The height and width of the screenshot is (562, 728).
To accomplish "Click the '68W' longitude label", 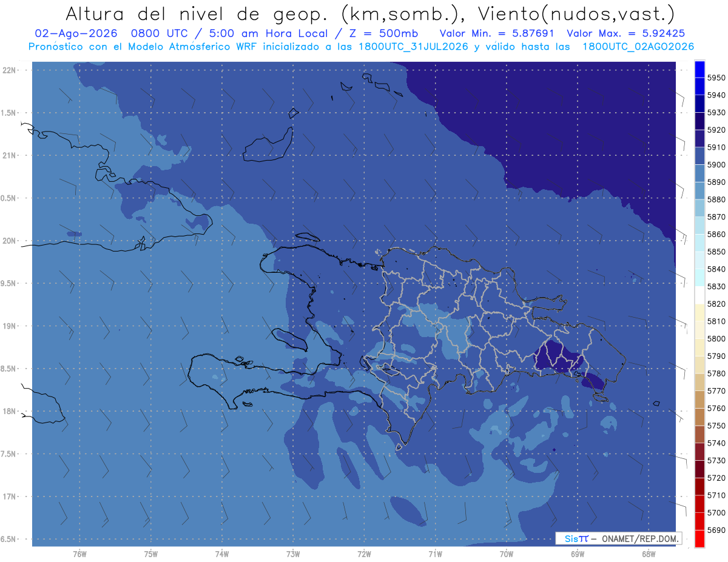I will [x=649, y=554].
